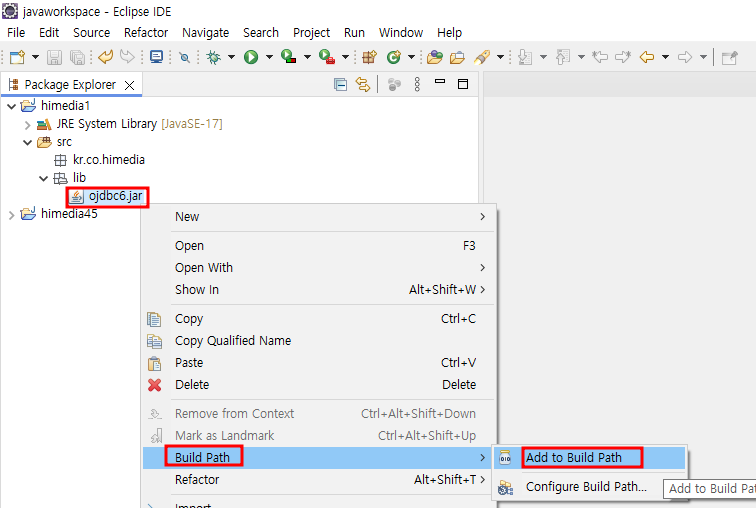Open the Window menu
756x508 pixels.
401,33
